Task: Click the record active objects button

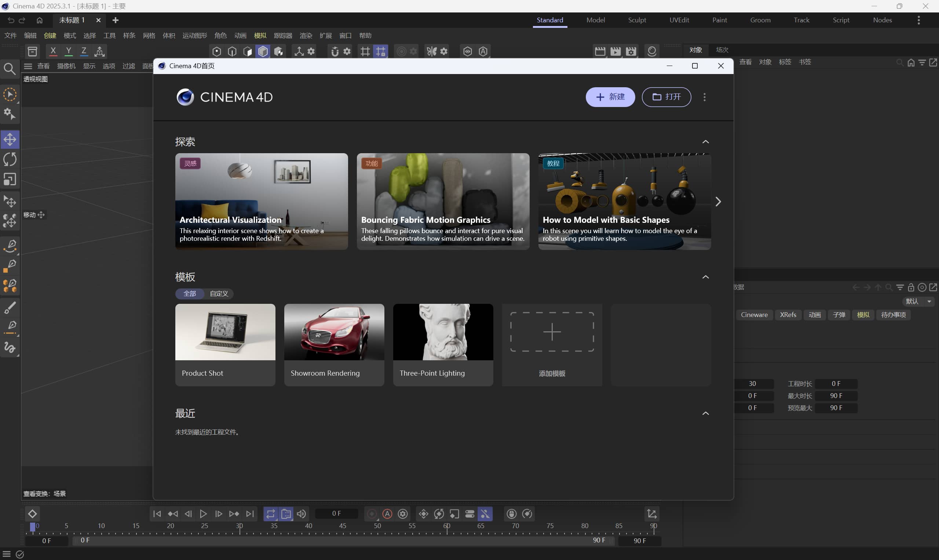Action: coord(372,514)
